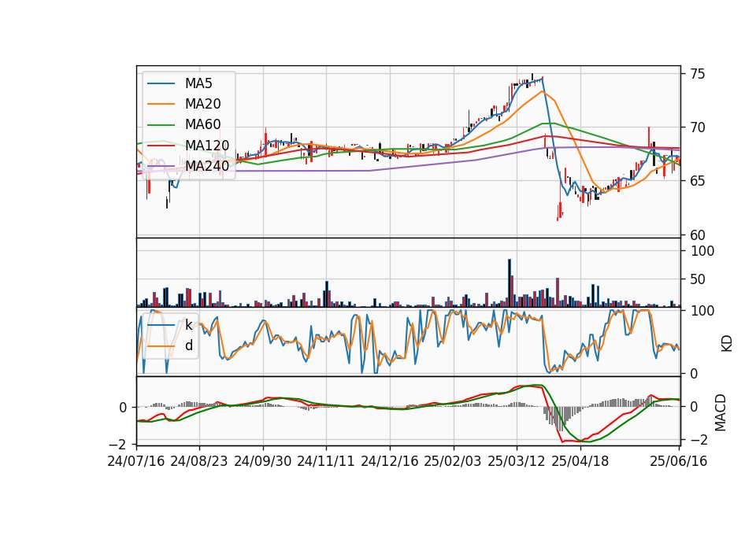
Task: Click the MA120 legend label
Action: coord(207,146)
